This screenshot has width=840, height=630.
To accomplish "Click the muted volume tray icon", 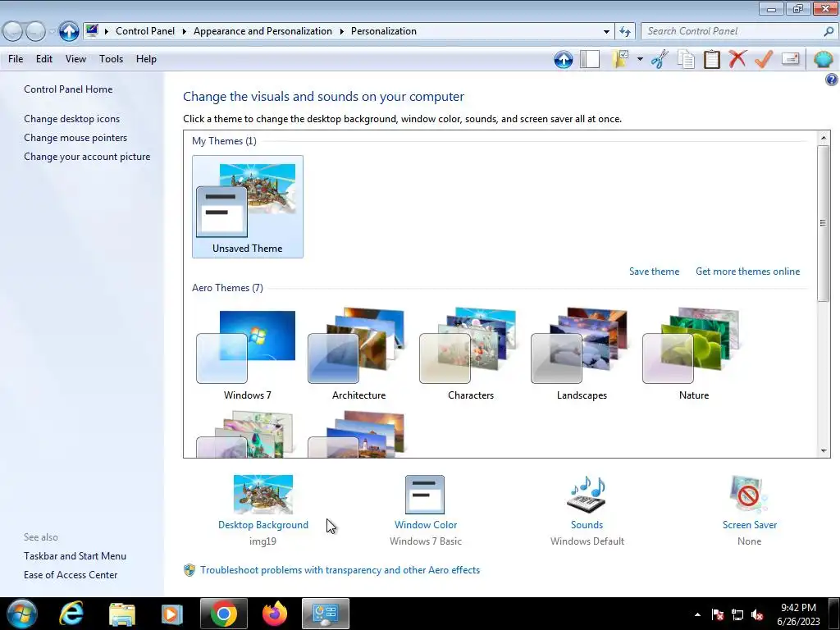I will [x=757, y=614].
